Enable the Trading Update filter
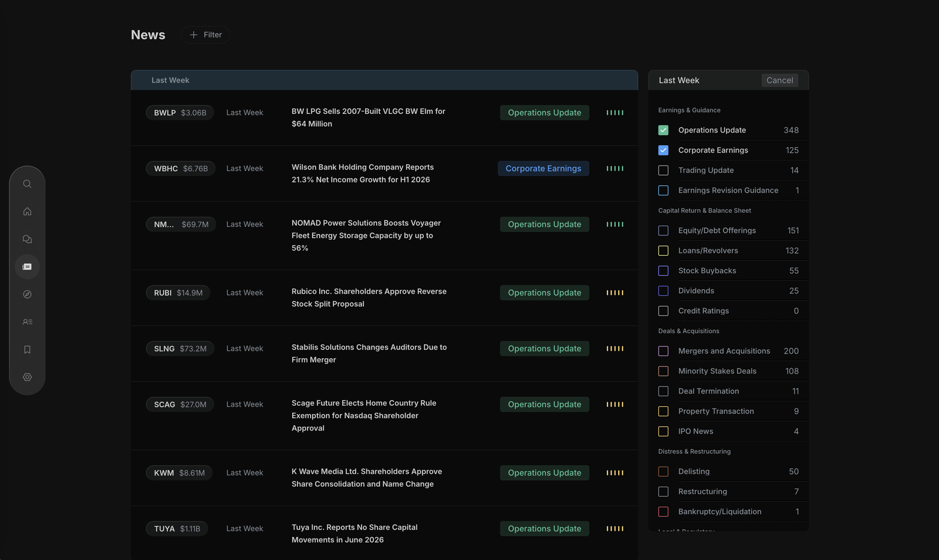The image size is (939, 560). point(663,170)
